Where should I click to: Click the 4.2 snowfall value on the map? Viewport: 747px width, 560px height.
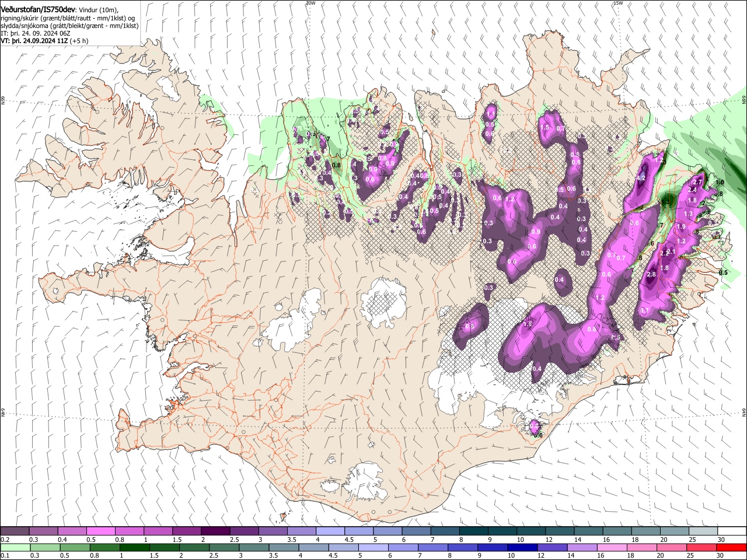[x=641, y=178]
